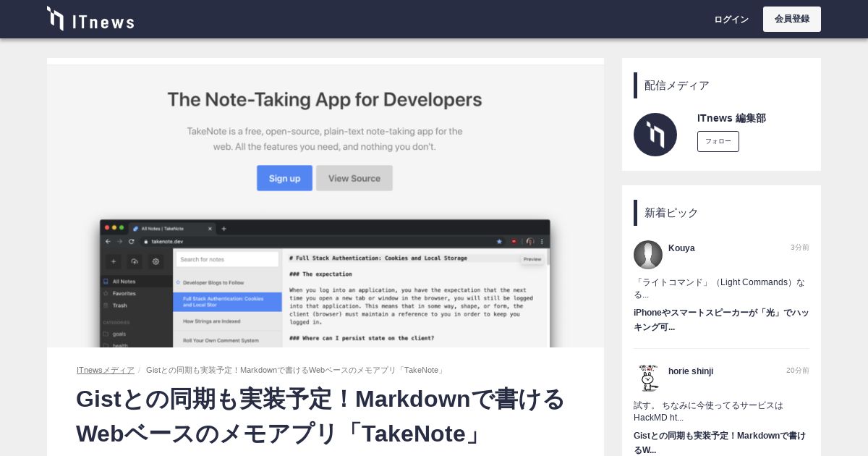Open article iPhoneやスマートスピーカーが「光」でハッキング
The image size is (868, 456).
[x=721, y=319]
